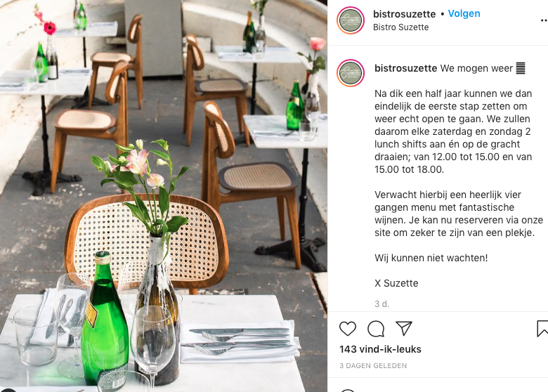
Task: Like the post with the heart icon
Action: (x=348, y=329)
